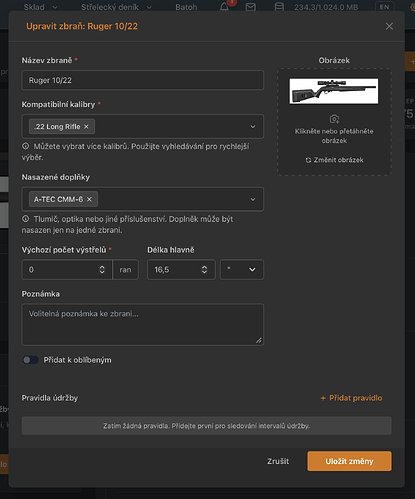
Task: Close the Upravit zbraň dialog
Action: pyautogui.click(x=389, y=26)
